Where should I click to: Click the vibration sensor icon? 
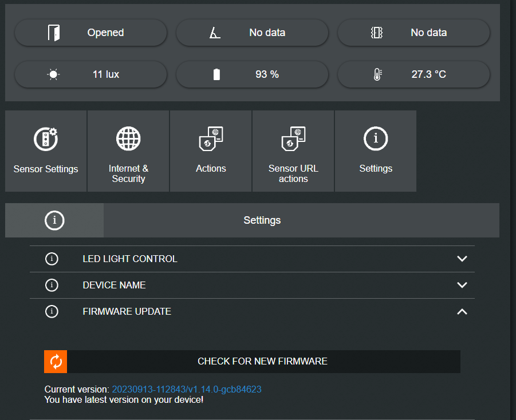[376, 33]
